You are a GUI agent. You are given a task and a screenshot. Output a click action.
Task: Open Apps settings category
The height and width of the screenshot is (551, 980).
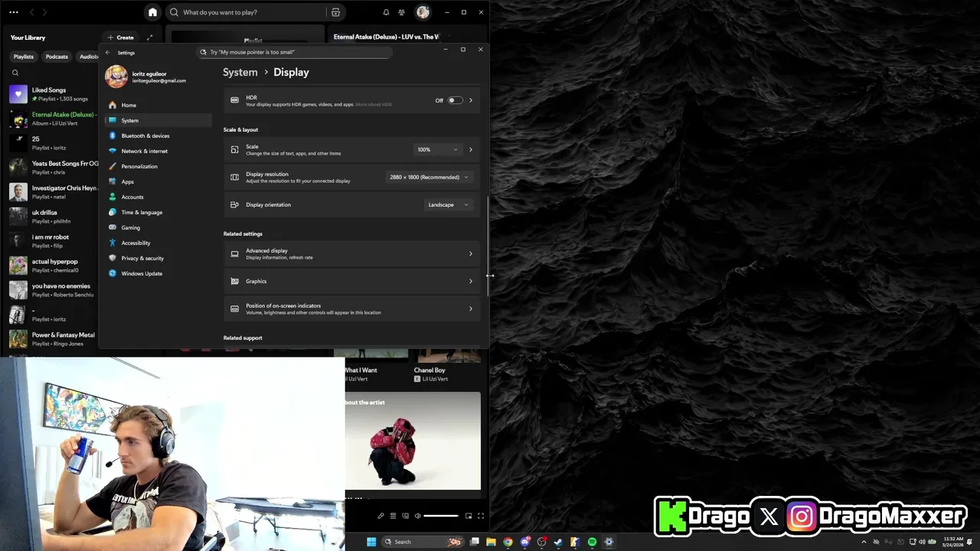(158, 181)
